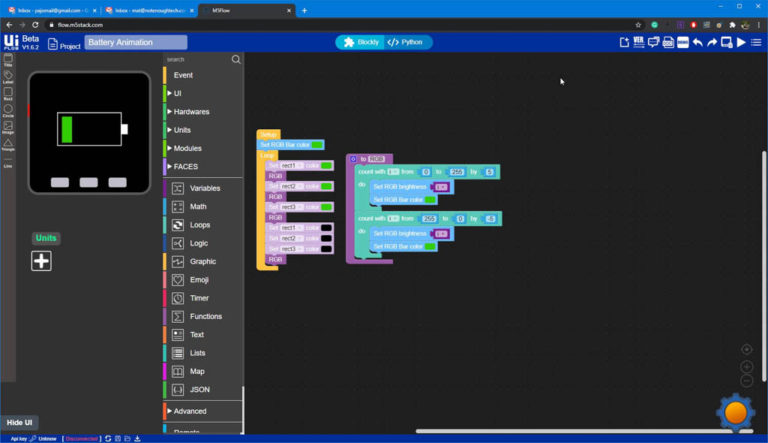This screenshot has height=443, width=768.
Task: Switch to Python mode
Action: pos(407,43)
